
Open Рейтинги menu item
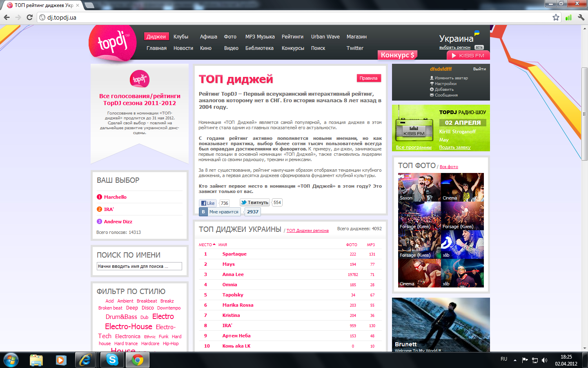pos(292,36)
